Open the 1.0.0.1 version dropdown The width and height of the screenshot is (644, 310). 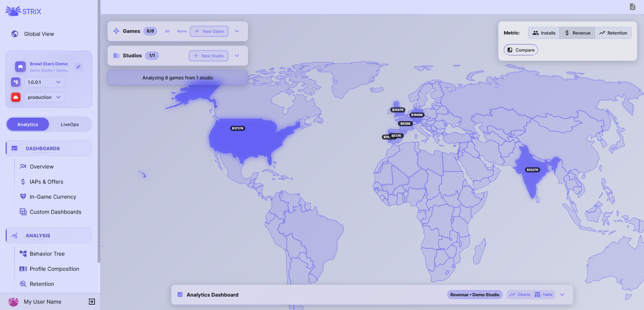click(44, 82)
